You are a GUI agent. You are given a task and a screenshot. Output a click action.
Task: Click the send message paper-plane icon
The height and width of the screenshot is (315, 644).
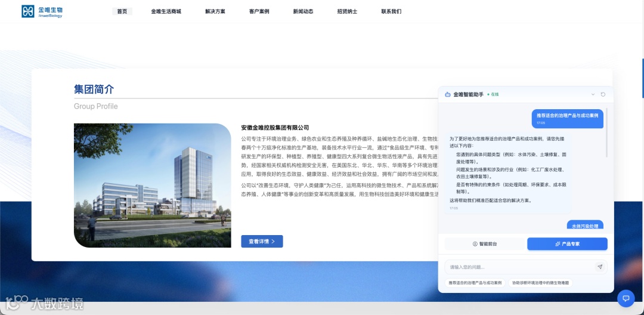click(600, 267)
